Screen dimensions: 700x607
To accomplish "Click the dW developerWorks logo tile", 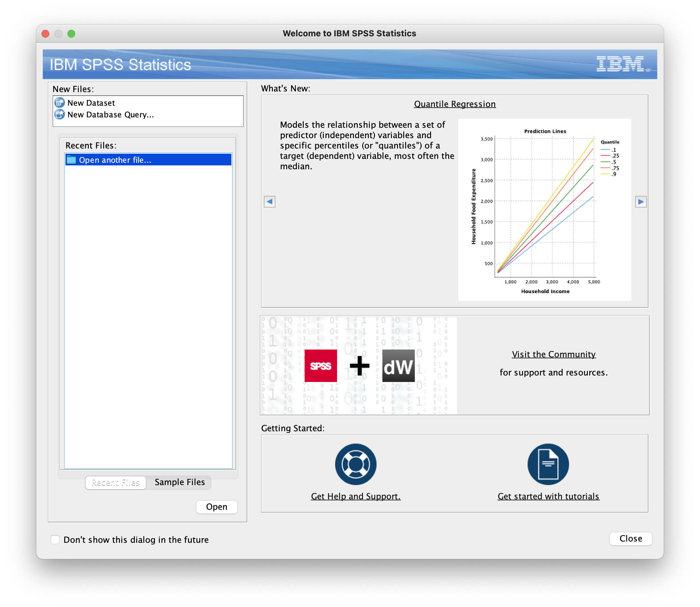I will (x=398, y=366).
